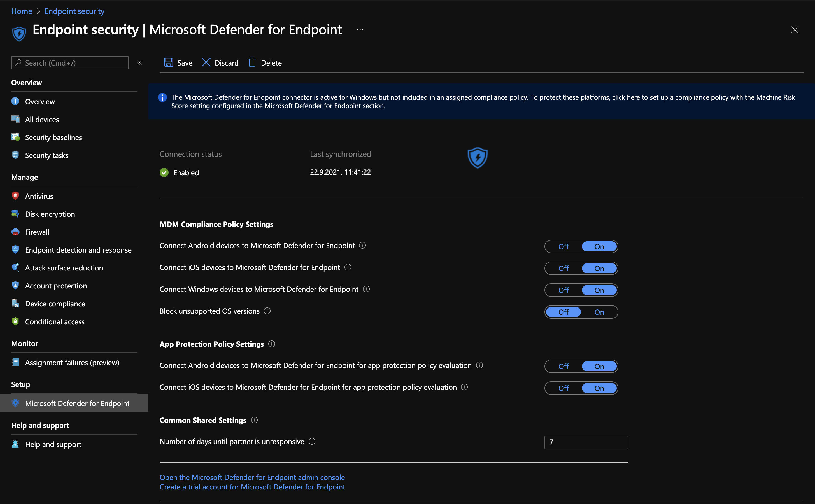Click the Enabled connection status text

click(186, 173)
